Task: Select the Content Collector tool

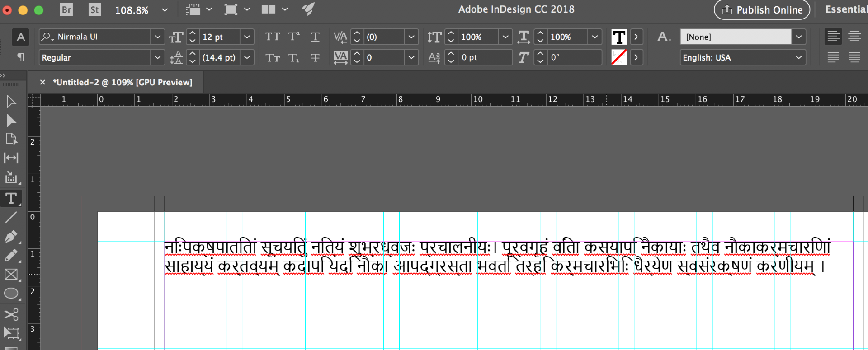Action: click(x=11, y=177)
